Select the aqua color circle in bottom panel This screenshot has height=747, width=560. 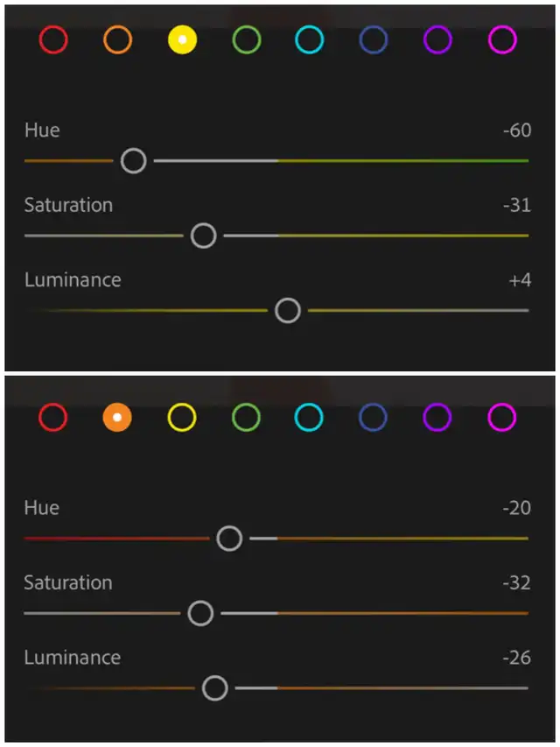pyautogui.click(x=310, y=418)
